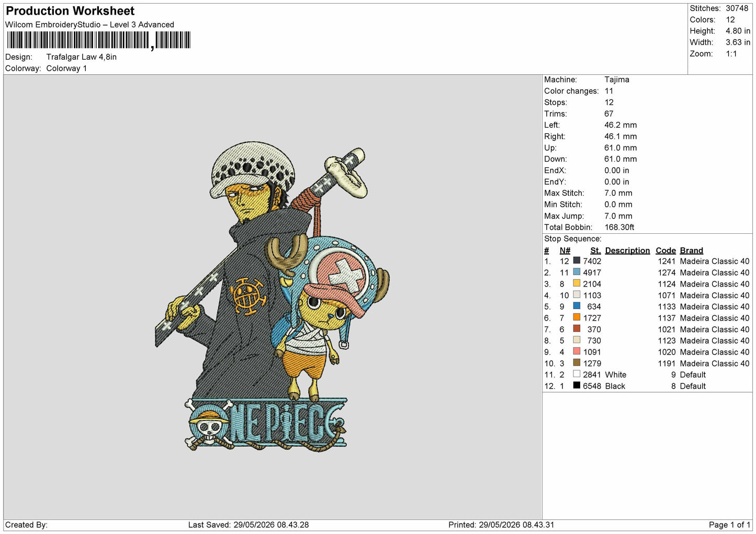Click the Black thread swatch
The height and width of the screenshot is (534, 756).
(577, 385)
